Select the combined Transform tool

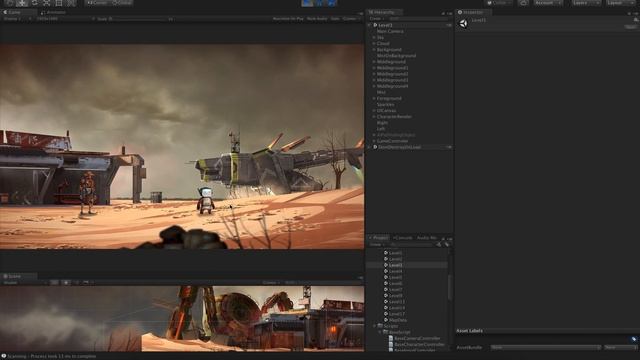click(x=71, y=3)
